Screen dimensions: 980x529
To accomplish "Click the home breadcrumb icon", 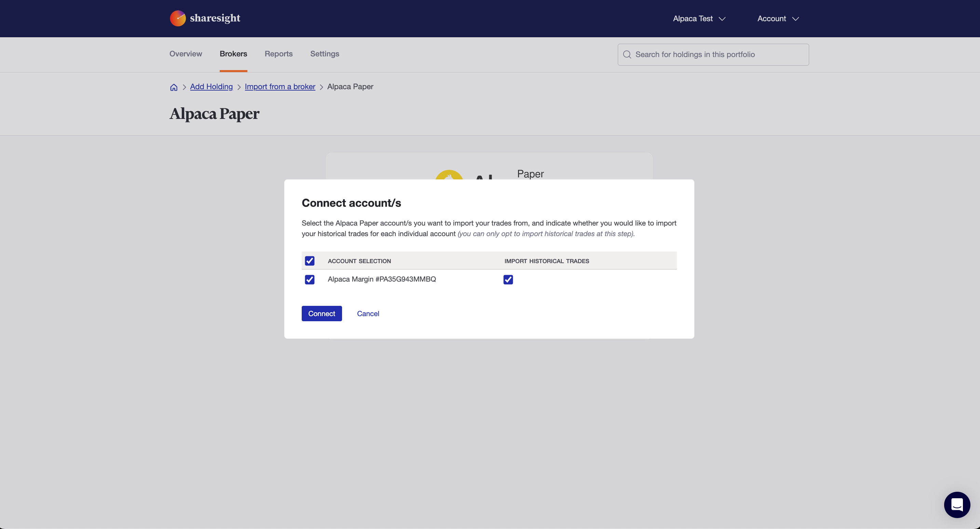I will point(174,87).
